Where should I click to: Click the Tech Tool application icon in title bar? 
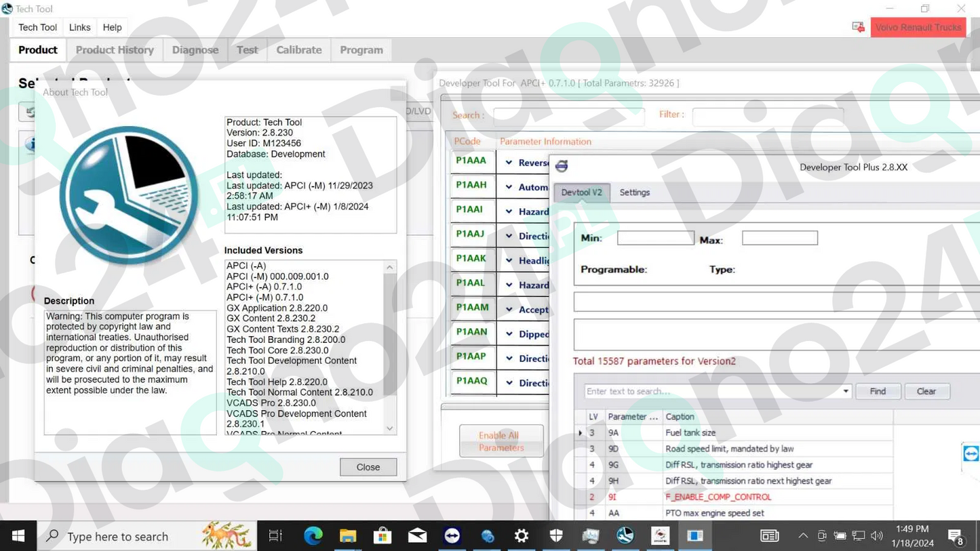[x=7, y=8]
